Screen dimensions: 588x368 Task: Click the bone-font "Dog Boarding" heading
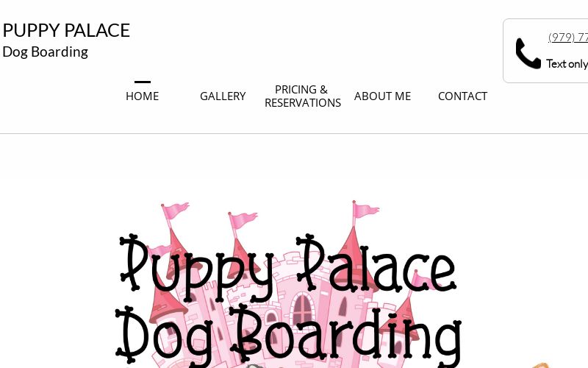(288, 334)
